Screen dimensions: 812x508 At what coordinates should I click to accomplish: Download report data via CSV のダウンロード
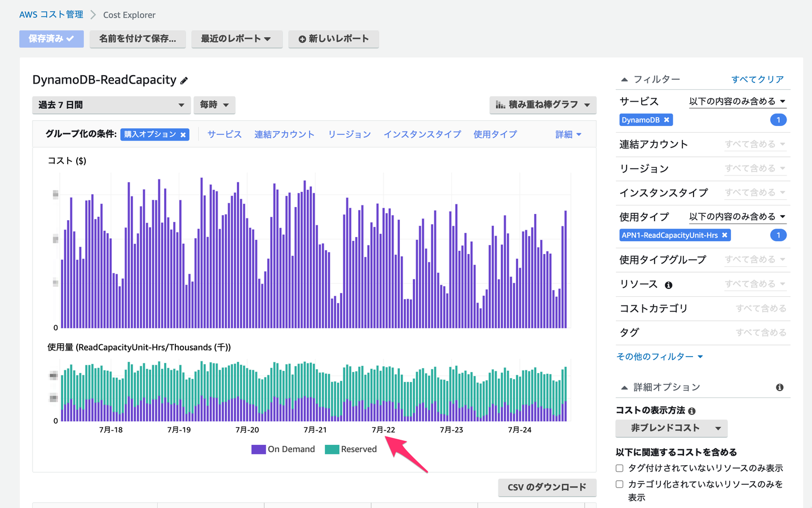tap(547, 488)
